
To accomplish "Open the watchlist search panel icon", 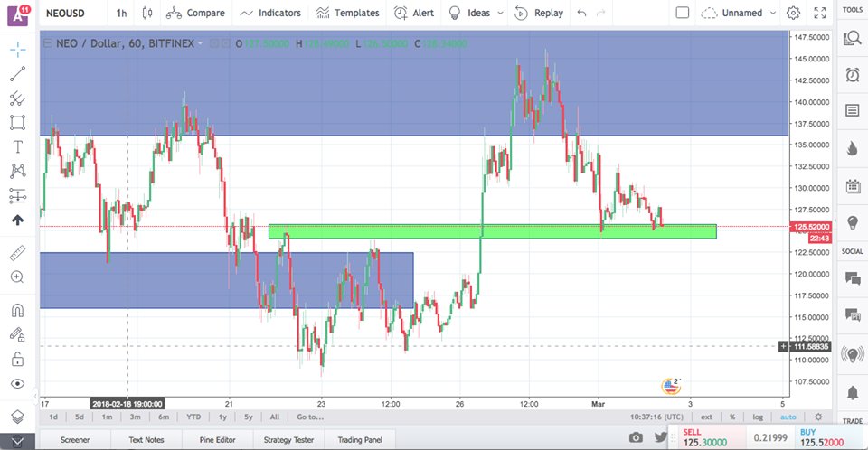I will (853, 38).
